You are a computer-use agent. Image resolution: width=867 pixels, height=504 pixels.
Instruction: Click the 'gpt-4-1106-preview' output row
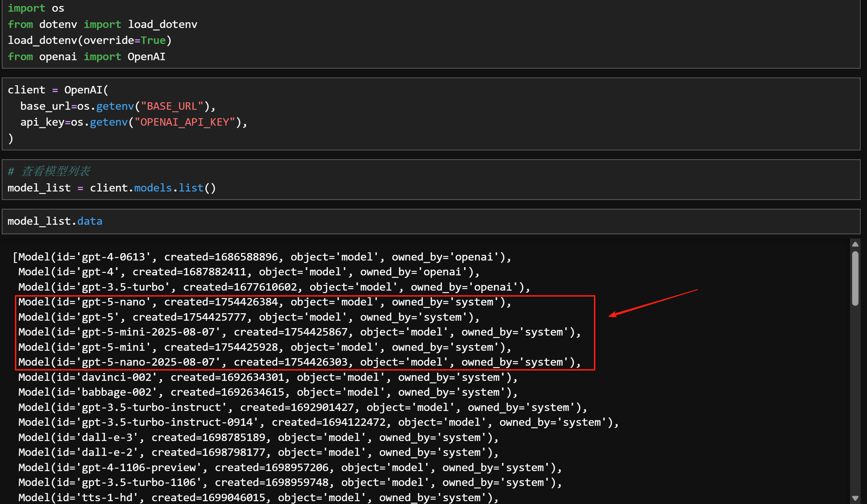[290, 468]
